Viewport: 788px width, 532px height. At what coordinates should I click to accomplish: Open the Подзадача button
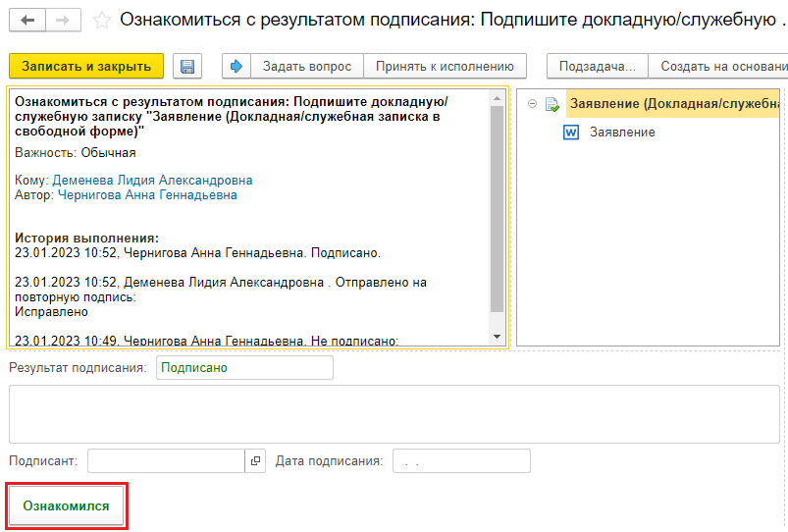[597, 67]
